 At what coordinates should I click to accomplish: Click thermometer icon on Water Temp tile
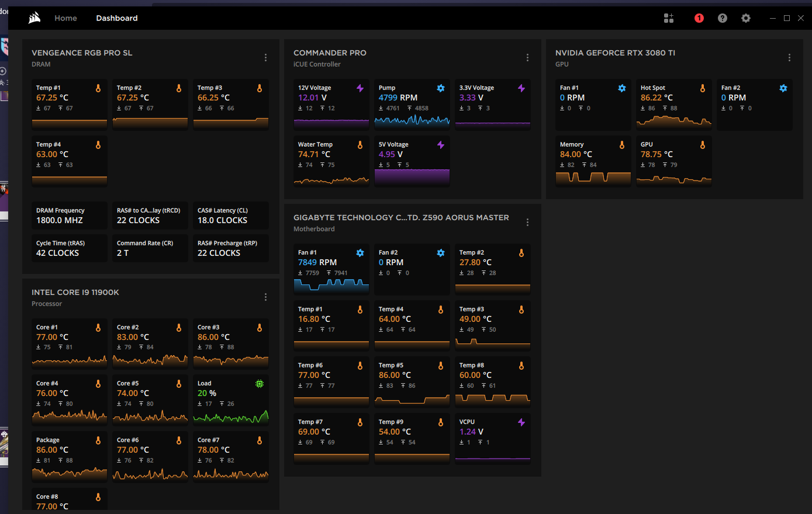point(360,145)
